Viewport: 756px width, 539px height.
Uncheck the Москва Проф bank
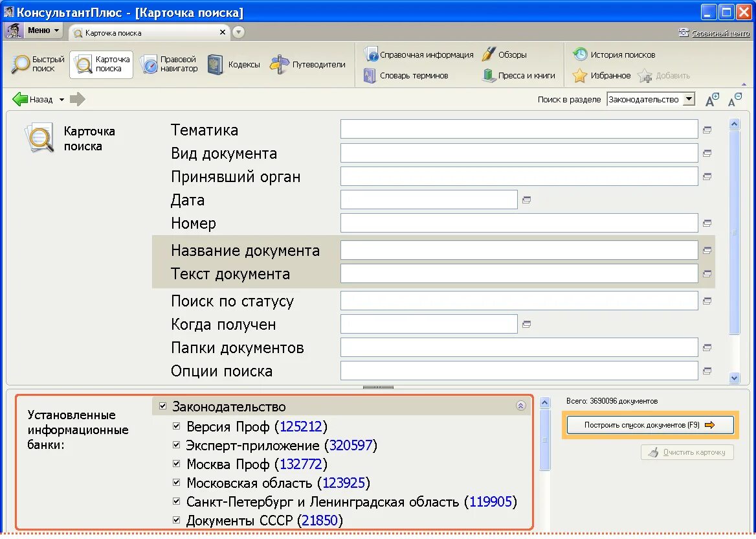point(177,464)
